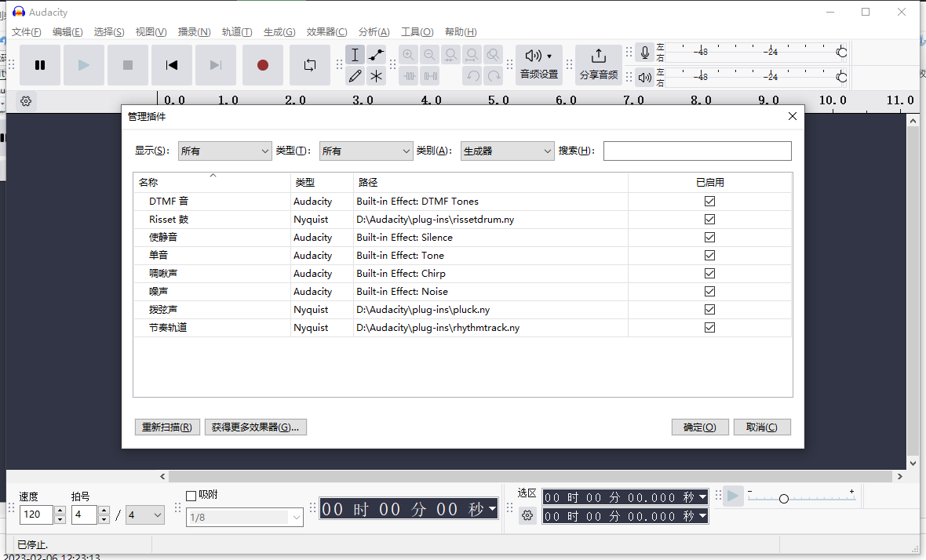Click the microphone icon on the recording meter
The height and width of the screenshot is (560, 926).
643,52
